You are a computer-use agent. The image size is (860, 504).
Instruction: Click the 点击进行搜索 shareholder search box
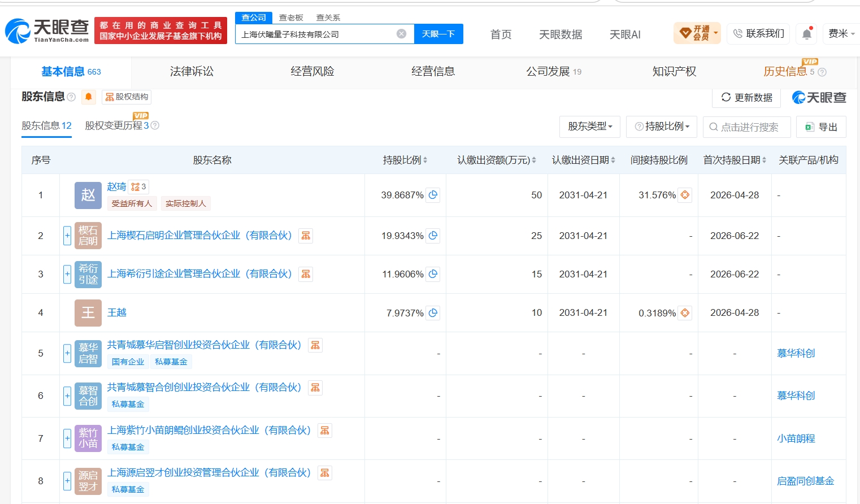pyautogui.click(x=747, y=127)
